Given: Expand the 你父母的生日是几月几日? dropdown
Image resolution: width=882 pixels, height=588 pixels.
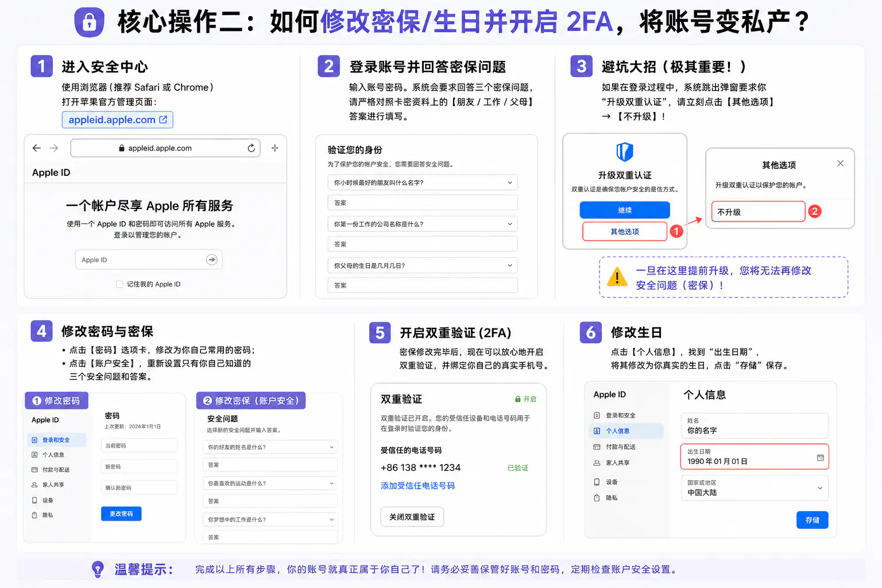Looking at the screenshot, I should [423, 265].
